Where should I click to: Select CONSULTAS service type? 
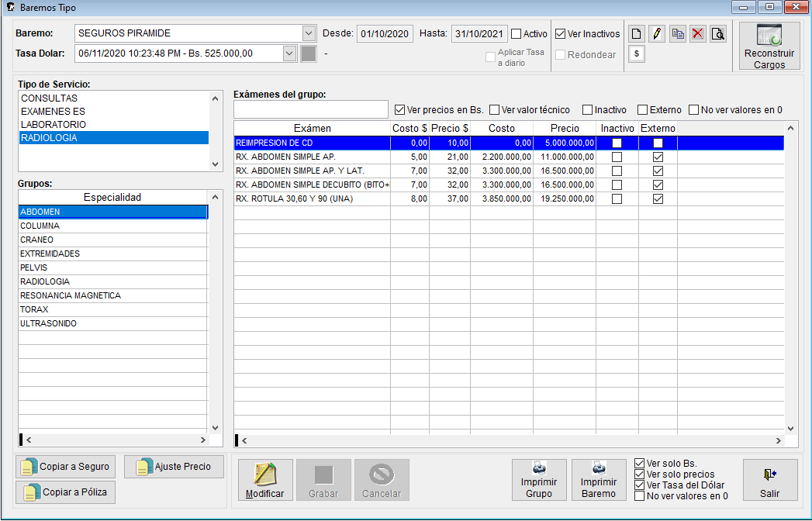pos(114,98)
